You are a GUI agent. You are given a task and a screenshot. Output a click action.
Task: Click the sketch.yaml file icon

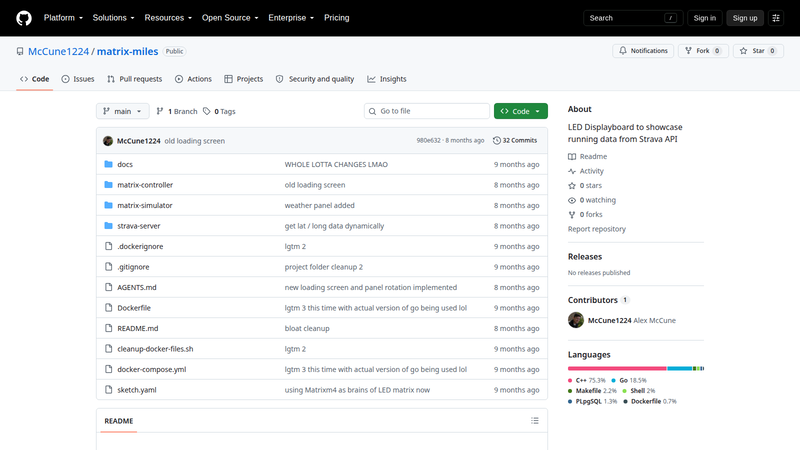tap(108, 389)
